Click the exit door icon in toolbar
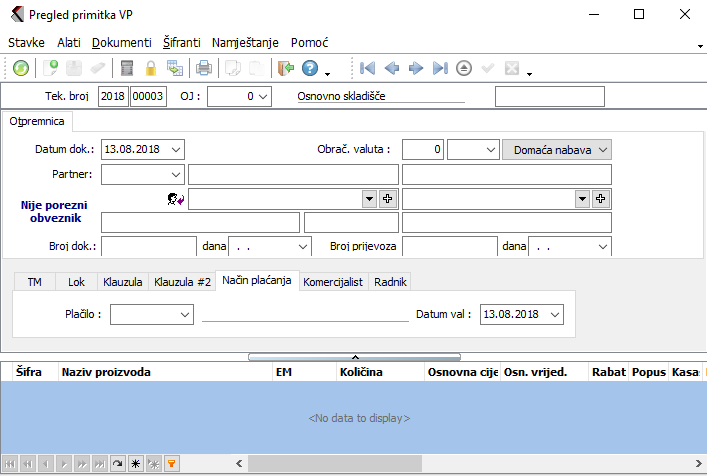The height and width of the screenshot is (476, 707). point(286,68)
